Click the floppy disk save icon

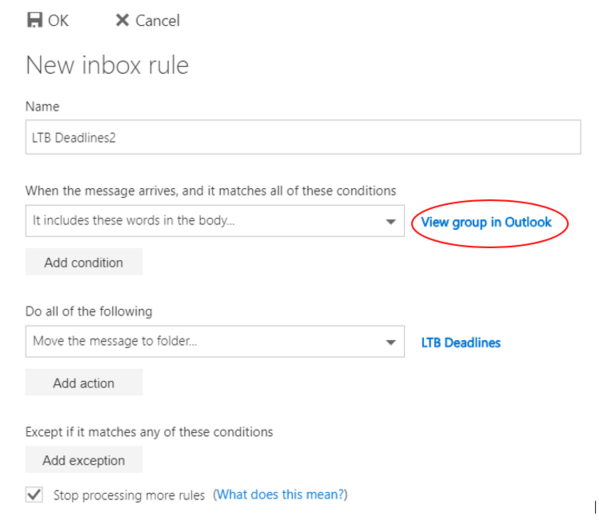(x=34, y=20)
